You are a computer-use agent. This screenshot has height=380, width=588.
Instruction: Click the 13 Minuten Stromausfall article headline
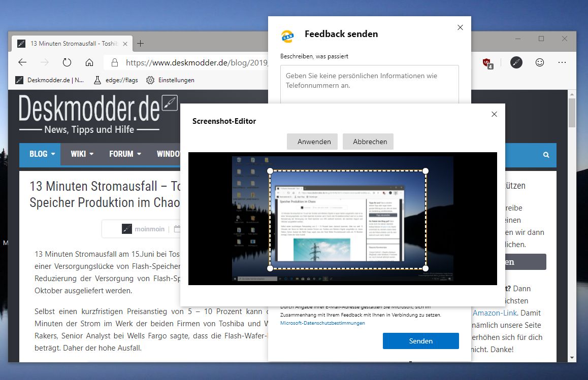[105, 194]
